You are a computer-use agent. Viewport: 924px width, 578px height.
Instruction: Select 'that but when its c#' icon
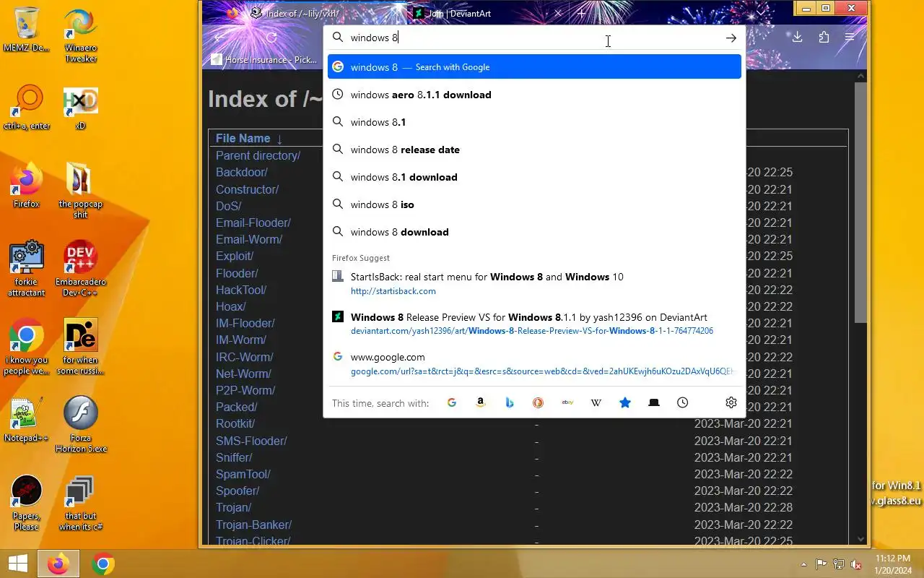tap(80, 503)
